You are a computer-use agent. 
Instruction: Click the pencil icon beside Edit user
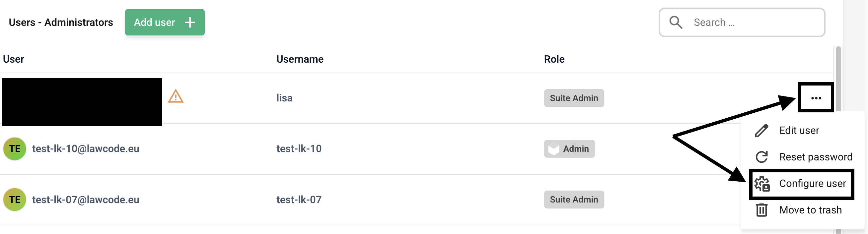pyautogui.click(x=761, y=131)
